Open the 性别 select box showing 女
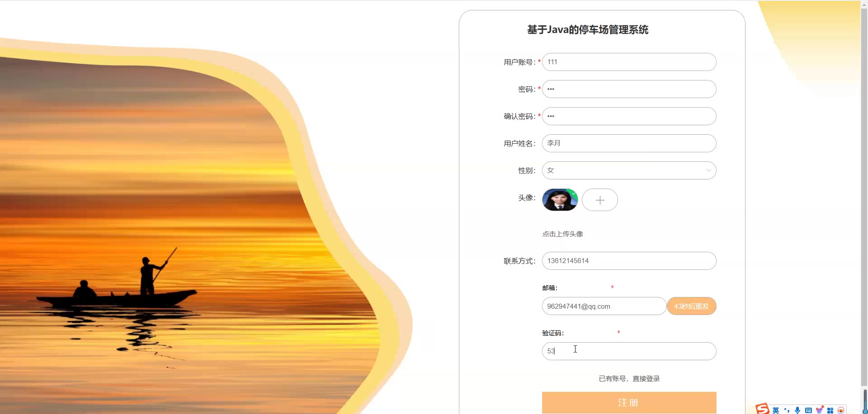The height and width of the screenshot is (414, 868). [x=629, y=170]
